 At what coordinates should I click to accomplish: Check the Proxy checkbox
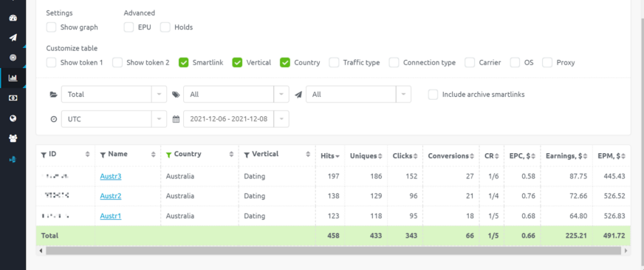pos(547,63)
